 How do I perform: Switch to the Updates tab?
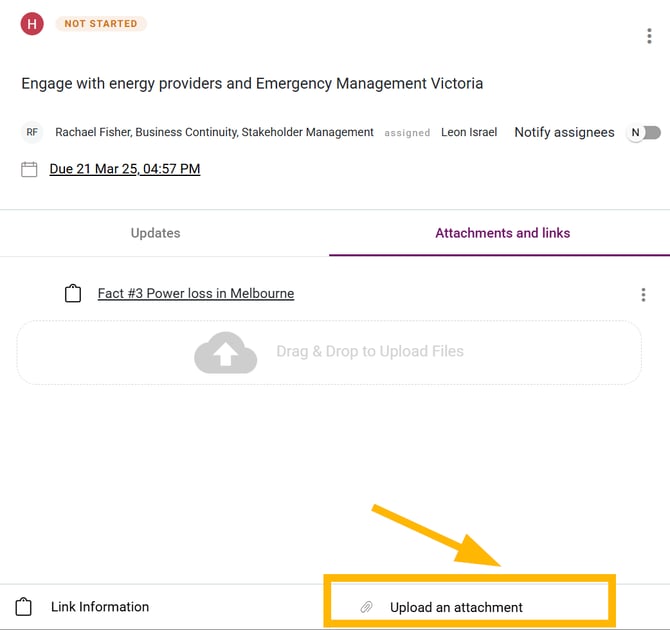tap(155, 233)
